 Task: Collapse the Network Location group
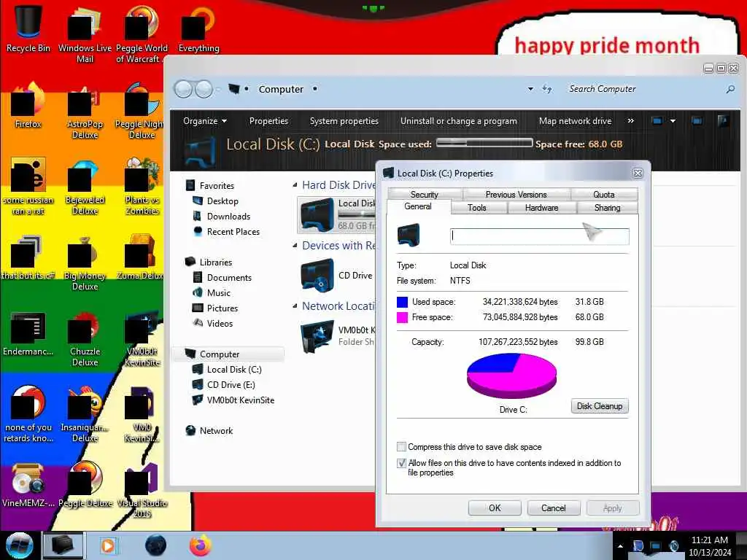(x=295, y=306)
